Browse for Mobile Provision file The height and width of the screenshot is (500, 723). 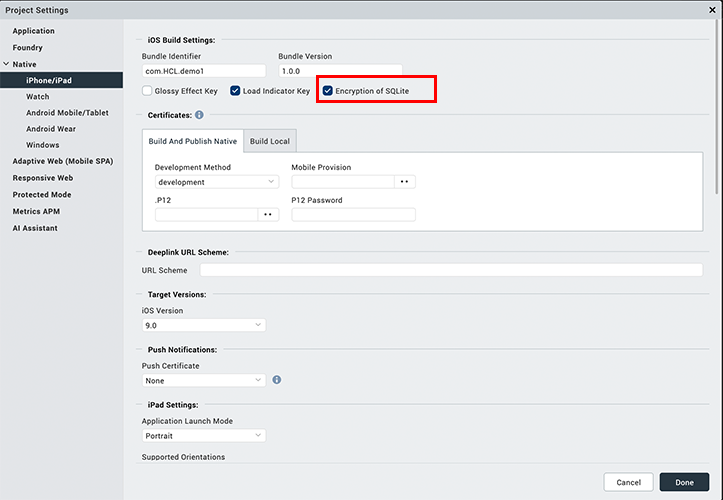tap(404, 182)
